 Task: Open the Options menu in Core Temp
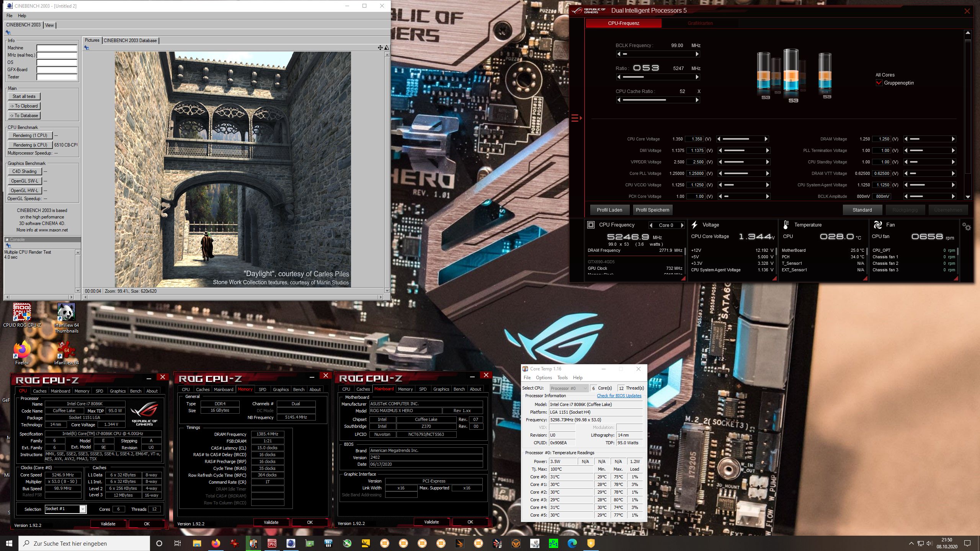[x=544, y=378]
